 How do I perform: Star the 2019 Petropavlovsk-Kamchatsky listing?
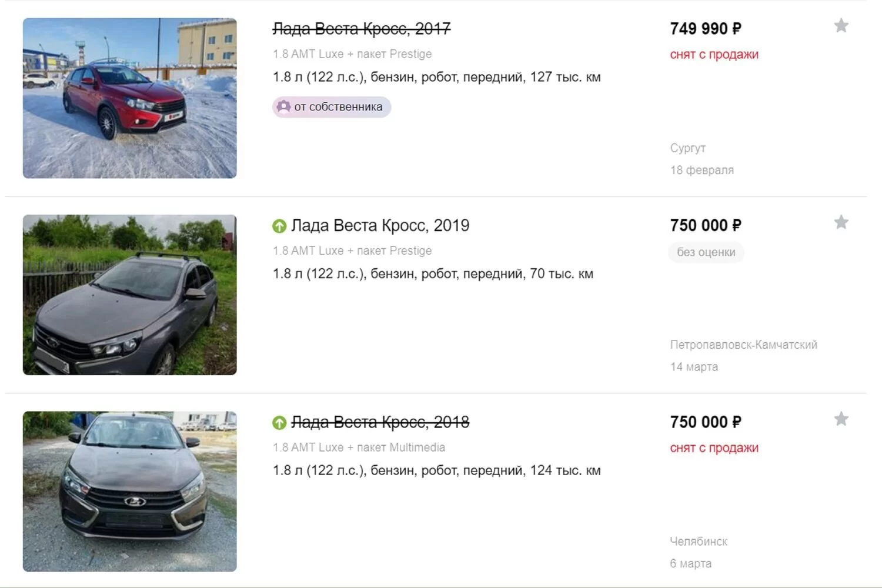(x=841, y=222)
